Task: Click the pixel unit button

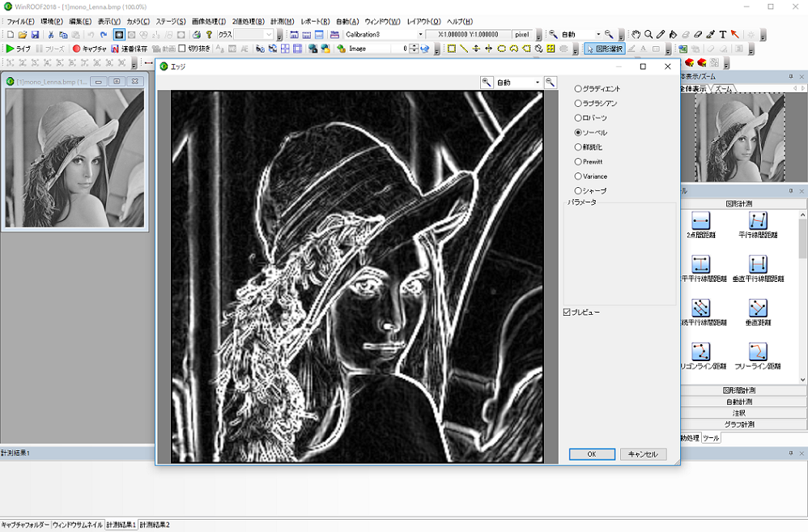Action: click(x=522, y=35)
